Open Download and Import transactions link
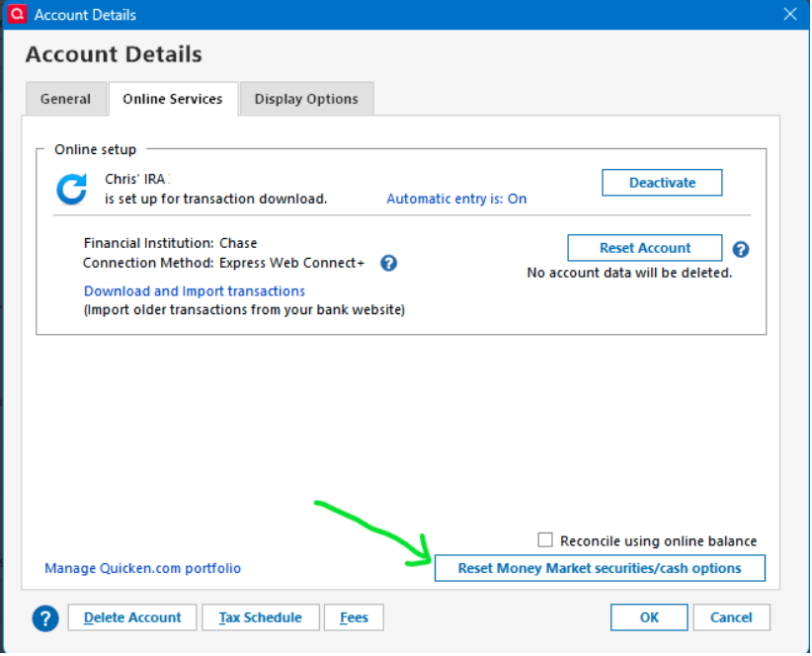This screenshot has height=656, width=812. [x=195, y=291]
